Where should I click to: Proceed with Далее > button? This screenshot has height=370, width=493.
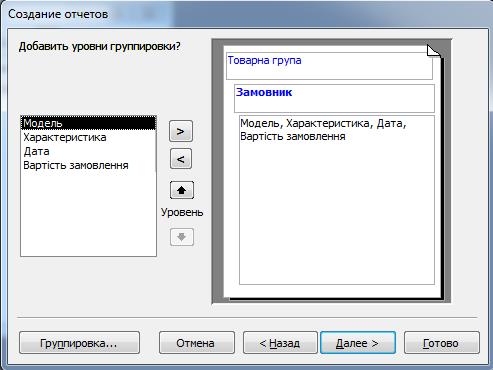[x=358, y=343]
